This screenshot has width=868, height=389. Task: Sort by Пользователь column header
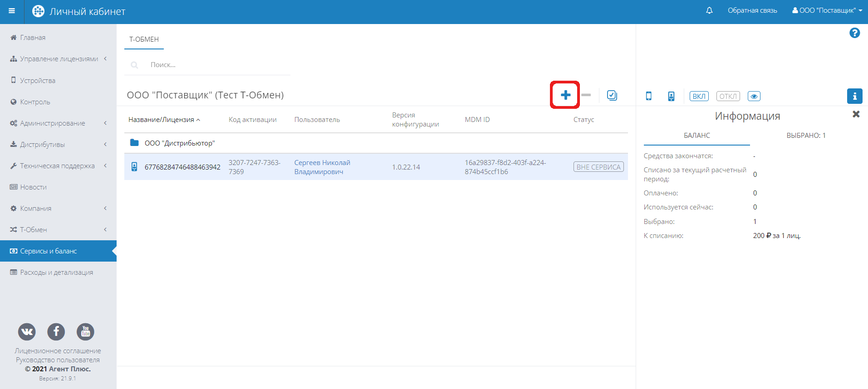317,120
